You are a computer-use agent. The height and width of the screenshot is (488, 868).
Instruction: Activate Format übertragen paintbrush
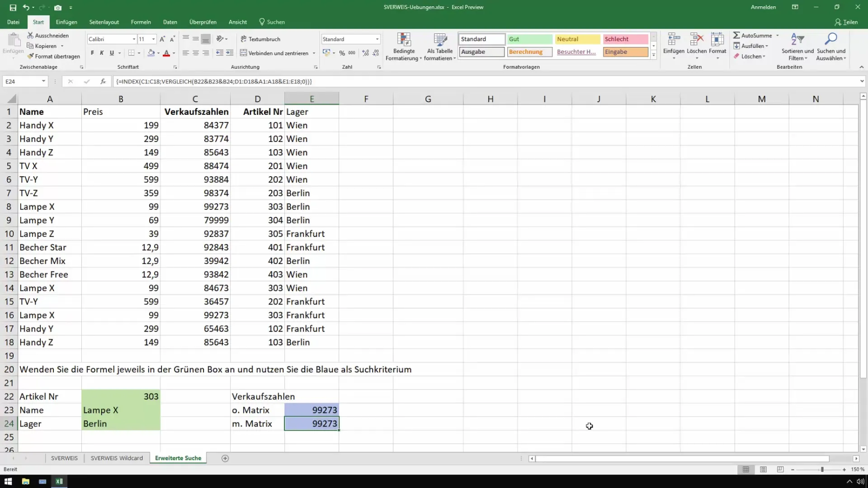[53, 56]
